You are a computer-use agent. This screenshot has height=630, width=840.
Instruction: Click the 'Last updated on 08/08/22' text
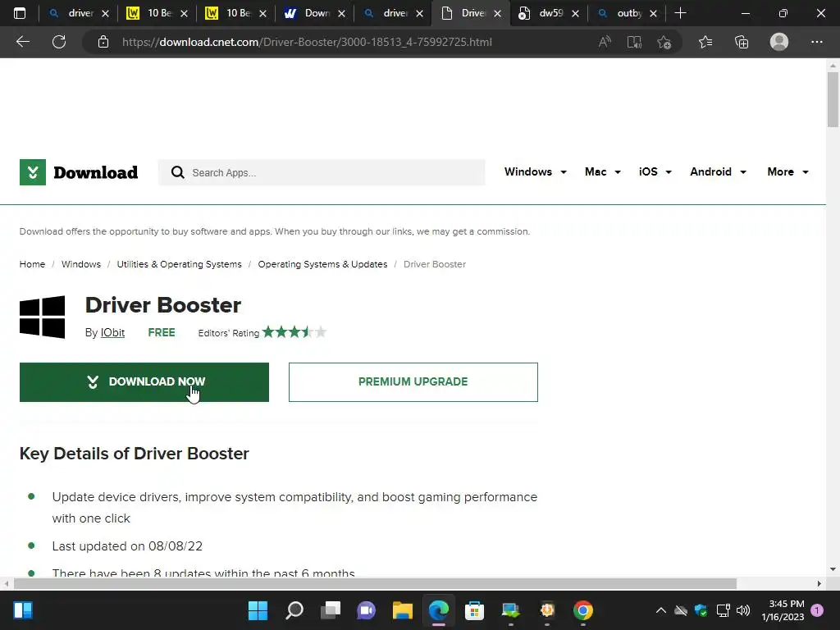click(127, 546)
